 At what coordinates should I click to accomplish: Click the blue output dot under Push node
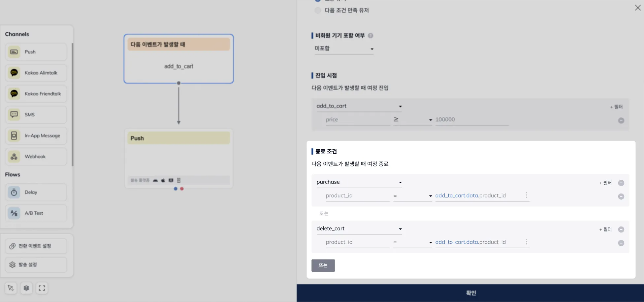[176, 189]
